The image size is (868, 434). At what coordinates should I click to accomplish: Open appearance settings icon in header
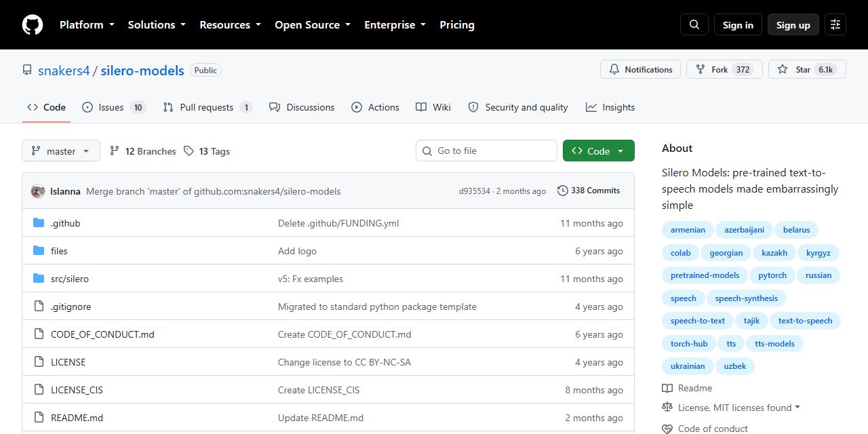click(835, 25)
